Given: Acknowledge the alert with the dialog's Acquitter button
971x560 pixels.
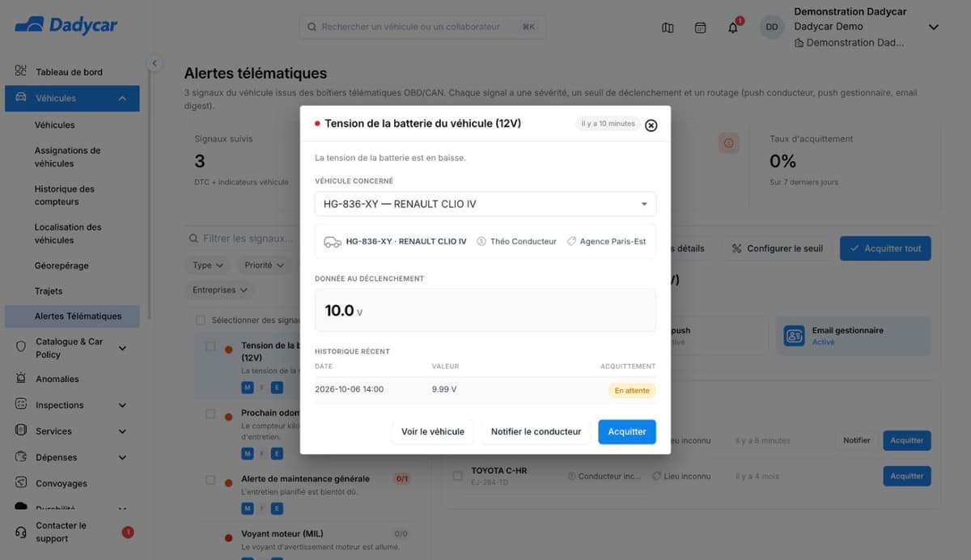Looking at the screenshot, I should coord(627,431).
